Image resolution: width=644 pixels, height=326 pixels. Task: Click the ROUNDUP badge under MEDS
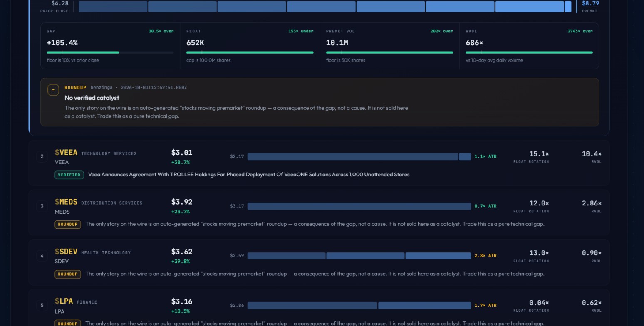[x=68, y=224]
